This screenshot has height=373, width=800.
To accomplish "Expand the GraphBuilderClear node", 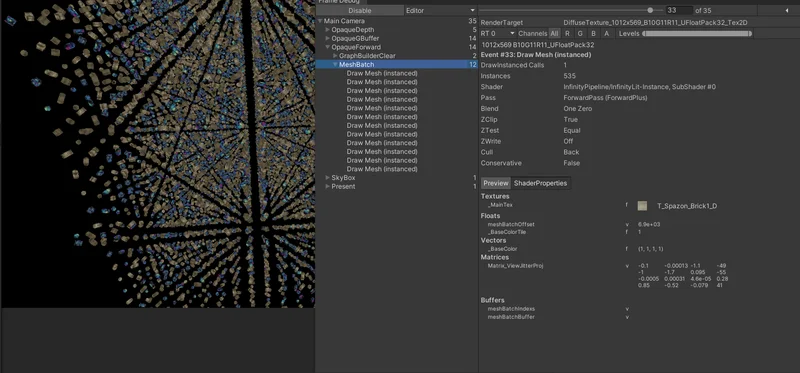I will [335, 56].
